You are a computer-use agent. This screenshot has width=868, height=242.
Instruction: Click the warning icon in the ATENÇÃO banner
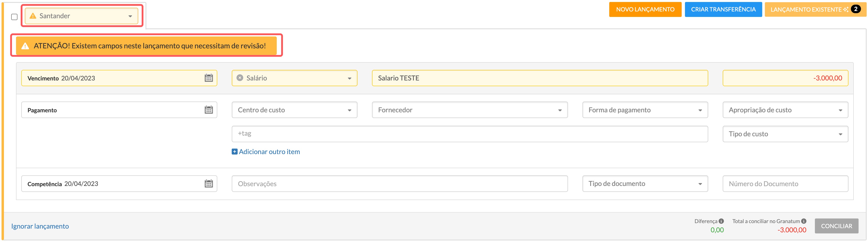(25, 46)
